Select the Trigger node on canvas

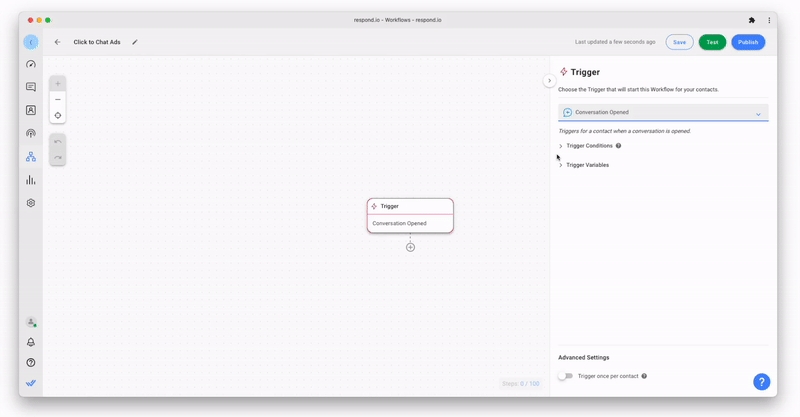410,214
